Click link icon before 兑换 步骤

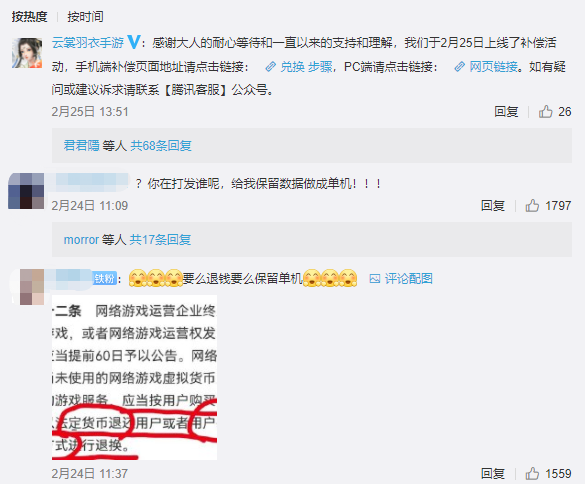pyautogui.click(x=270, y=67)
